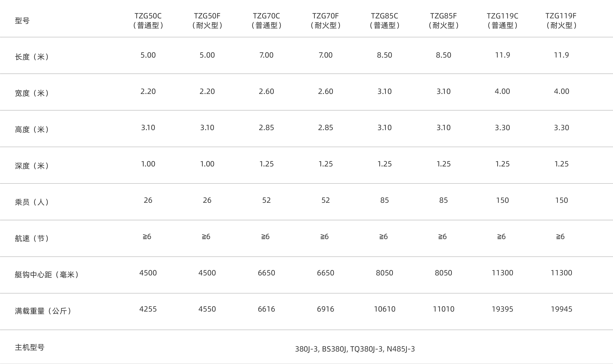Select the 艇钩中心距（毫米） row label
Image resolution: width=613 pixels, height=364 pixels.
pyautogui.click(x=47, y=274)
